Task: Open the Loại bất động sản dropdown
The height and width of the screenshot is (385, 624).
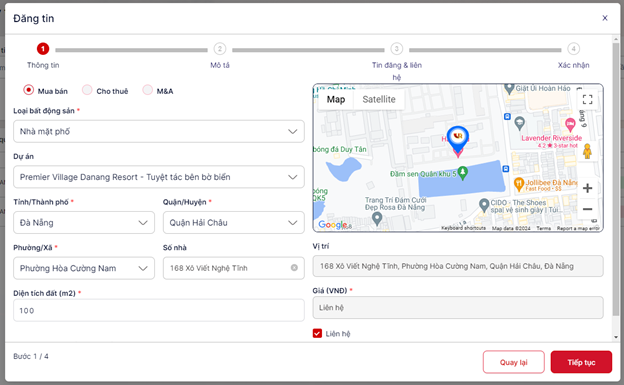Action: click(x=159, y=131)
